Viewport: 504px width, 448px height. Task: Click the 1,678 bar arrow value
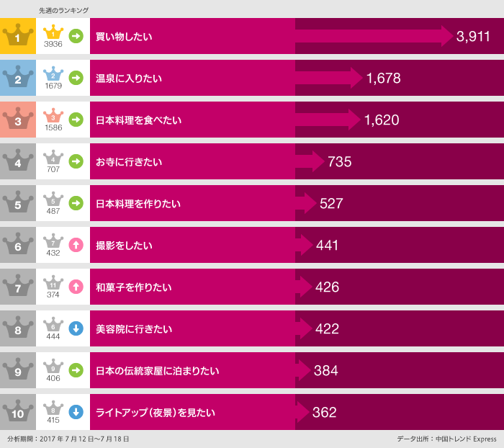(383, 79)
